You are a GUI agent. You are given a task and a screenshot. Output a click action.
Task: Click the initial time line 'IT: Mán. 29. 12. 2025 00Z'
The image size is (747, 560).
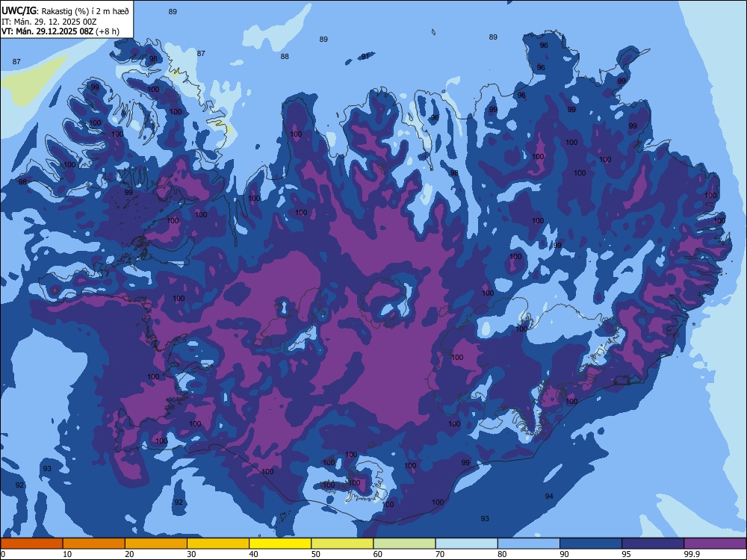[49, 22]
